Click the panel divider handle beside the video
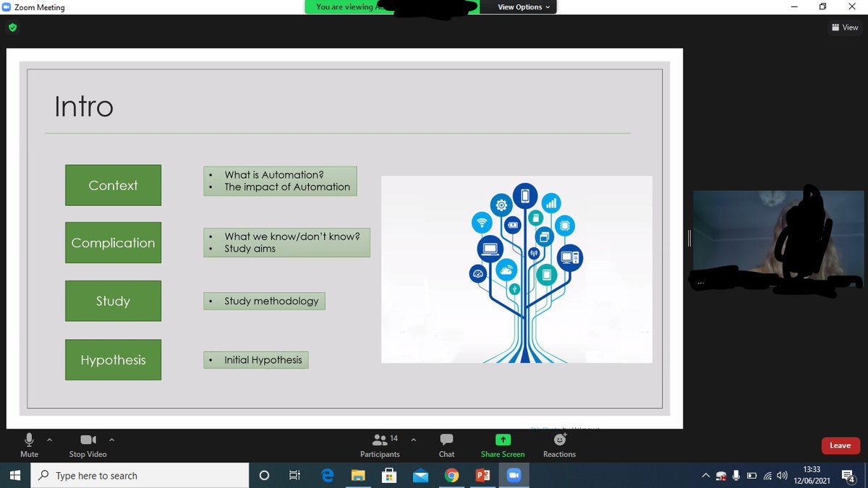 click(x=689, y=238)
